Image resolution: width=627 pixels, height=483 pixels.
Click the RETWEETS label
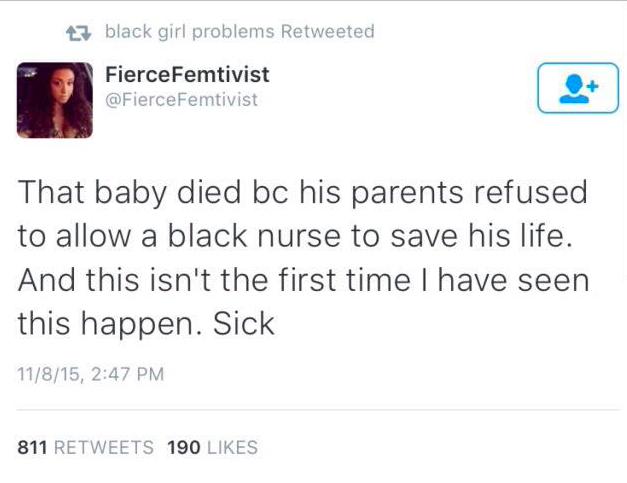[x=105, y=447]
